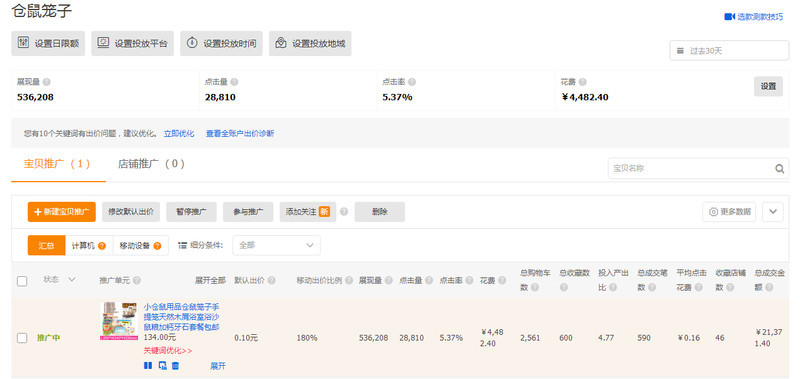Screen dimensions: 800x379
Task: Open the 细分条件 全部 dropdown
Action: (277, 245)
